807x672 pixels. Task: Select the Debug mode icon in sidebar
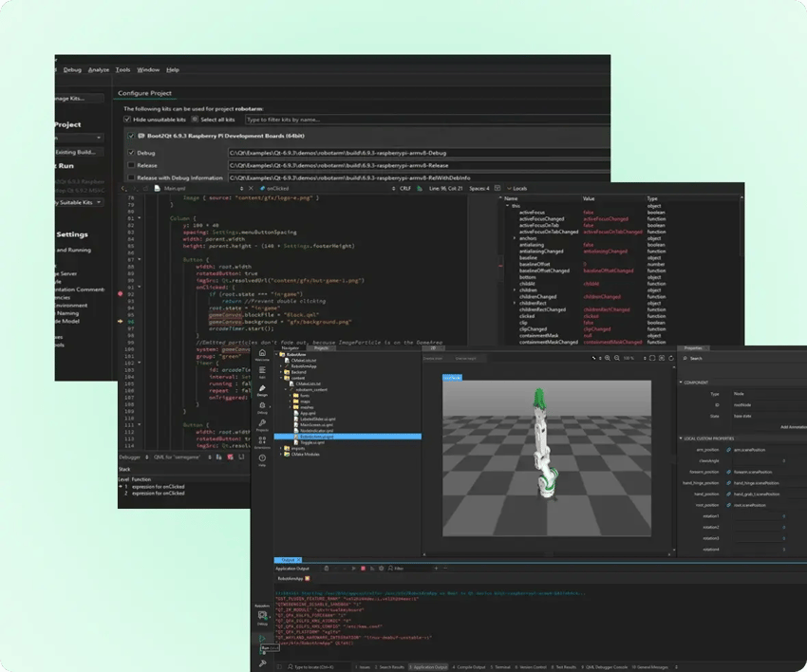262,406
